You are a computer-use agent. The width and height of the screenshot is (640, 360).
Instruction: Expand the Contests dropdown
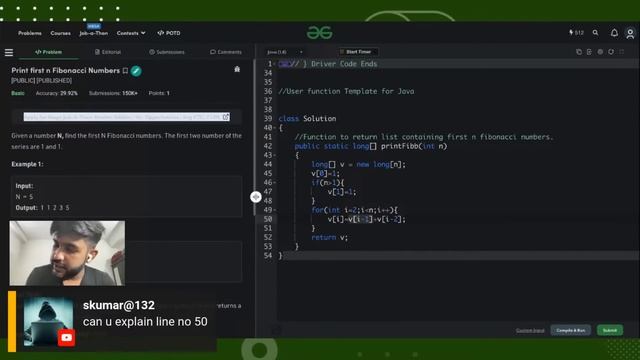click(131, 33)
